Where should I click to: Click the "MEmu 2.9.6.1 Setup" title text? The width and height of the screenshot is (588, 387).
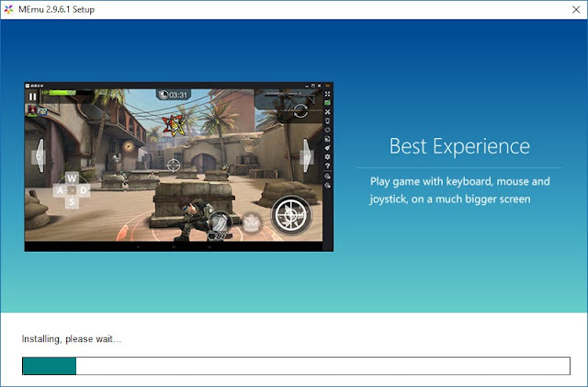click(x=56, y=9)
